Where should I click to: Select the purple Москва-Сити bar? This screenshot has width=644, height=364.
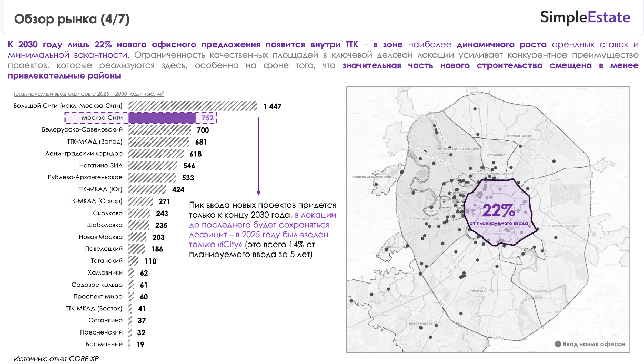(162, 118)
